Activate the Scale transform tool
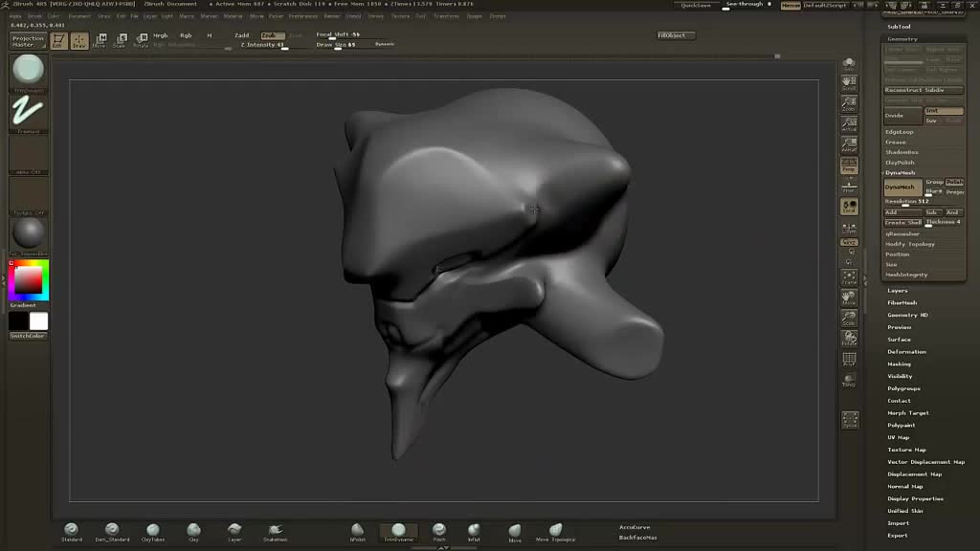Image resolution: width=980 pixels, height=551 pixels. 120,41
